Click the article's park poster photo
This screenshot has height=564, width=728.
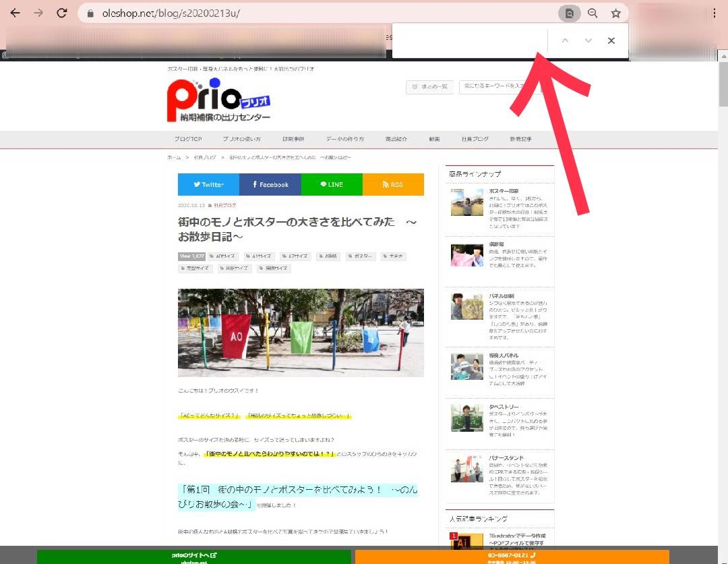coord(301,333)
